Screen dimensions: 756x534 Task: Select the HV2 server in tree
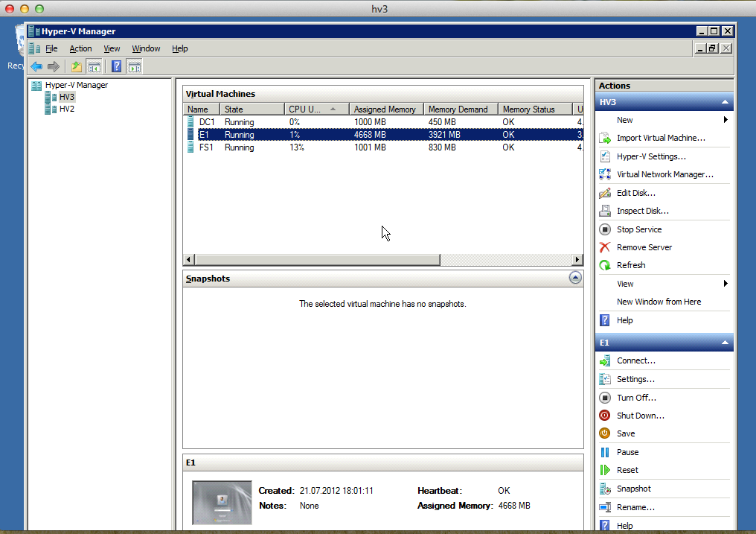(x=66, y=109)
